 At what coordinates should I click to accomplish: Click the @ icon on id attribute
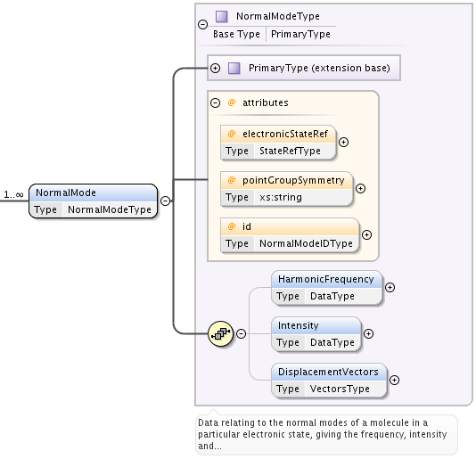pos(232,226)
